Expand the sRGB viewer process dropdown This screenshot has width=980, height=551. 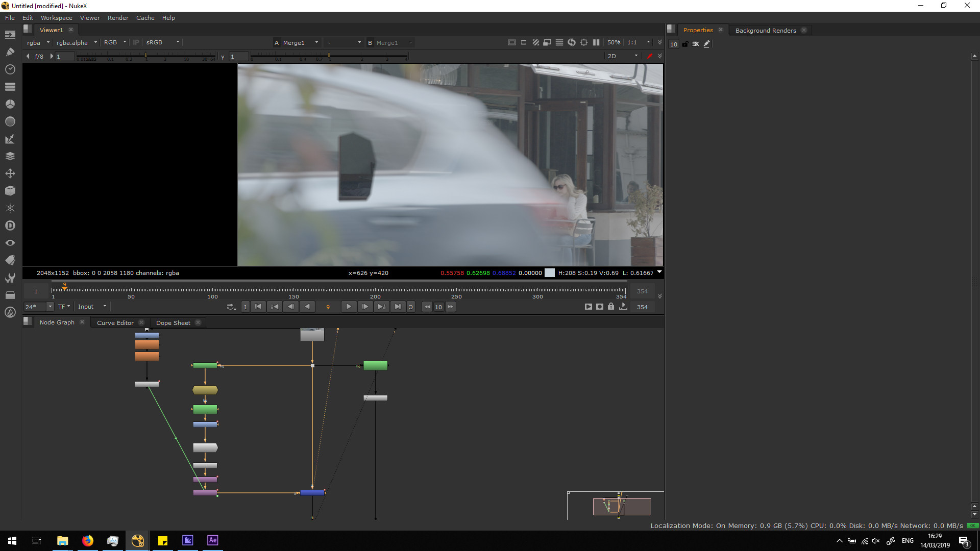(162, 42)
